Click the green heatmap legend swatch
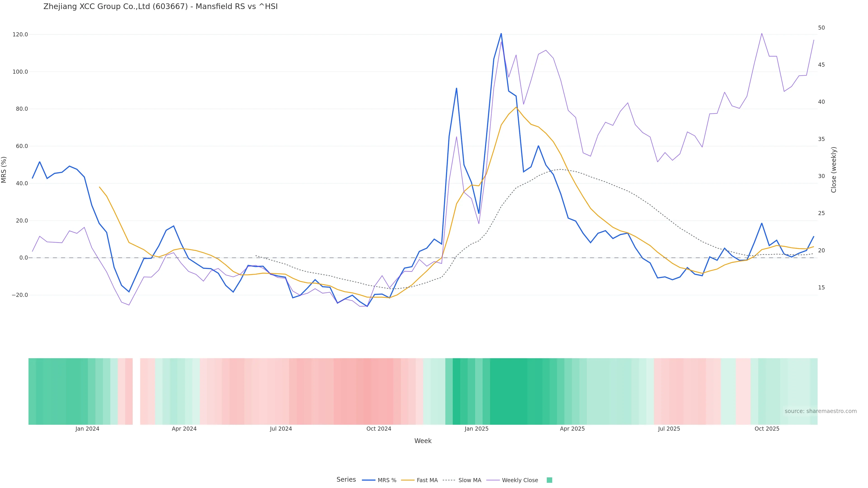The image size is (868, 488). point(549,480)
